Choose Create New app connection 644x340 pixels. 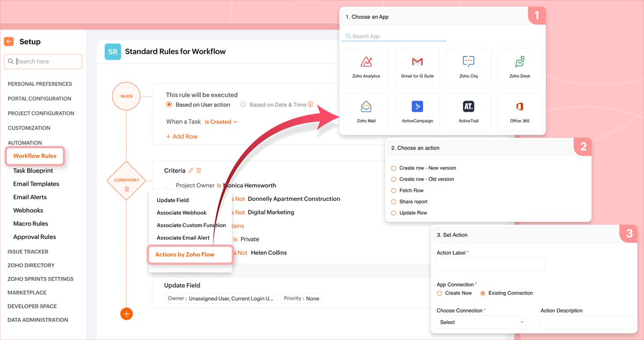click(439, 293)
